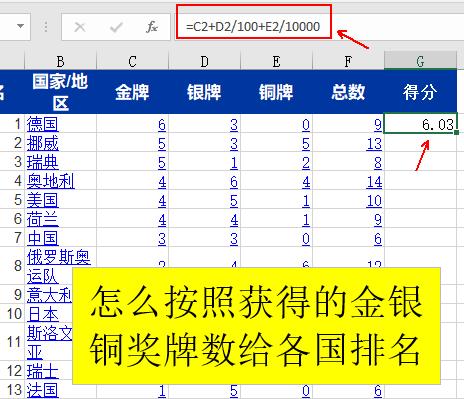Click 美国's total medals 10
The image size is (464, 399).
point(374,201)
